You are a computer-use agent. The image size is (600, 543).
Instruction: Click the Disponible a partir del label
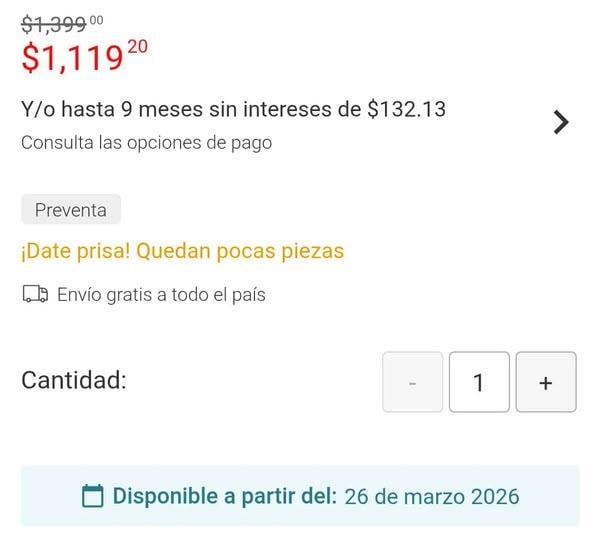(224, 496)
